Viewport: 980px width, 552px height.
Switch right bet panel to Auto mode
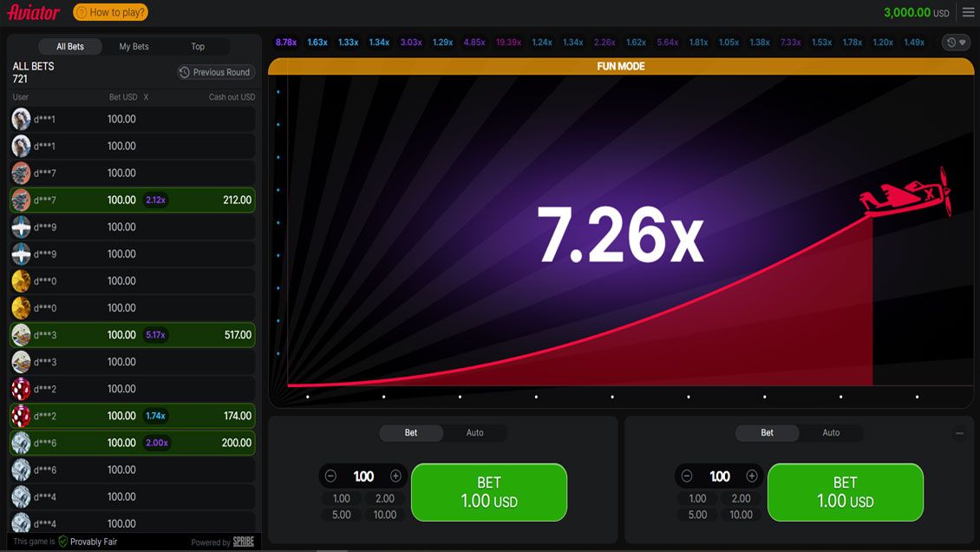tap(831, 433)
